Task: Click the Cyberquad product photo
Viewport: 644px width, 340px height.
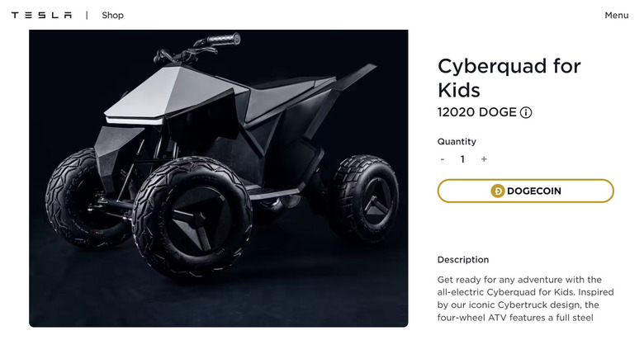Action: (x=219, y=177)
